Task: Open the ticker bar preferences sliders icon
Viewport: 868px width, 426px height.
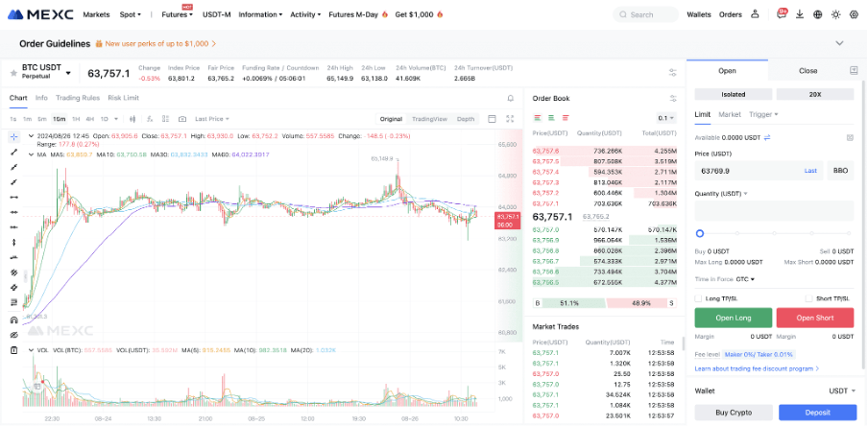Action: [x=672, y=73]
